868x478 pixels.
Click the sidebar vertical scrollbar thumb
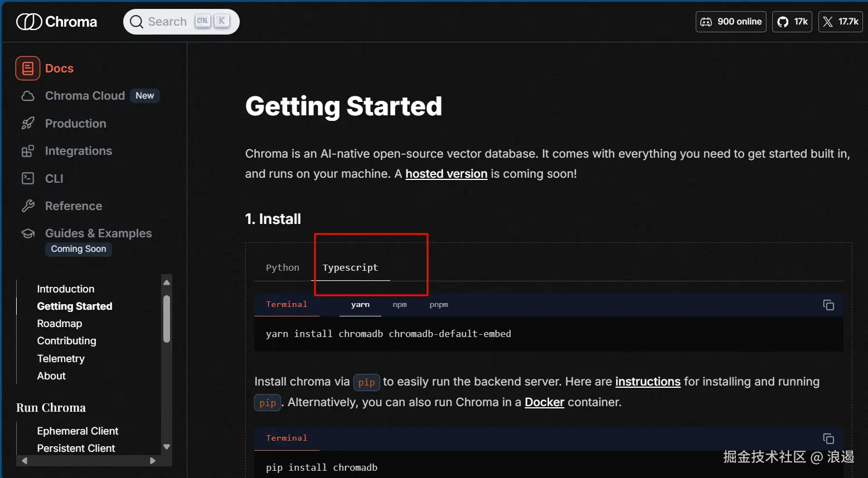tap(167, 319)
